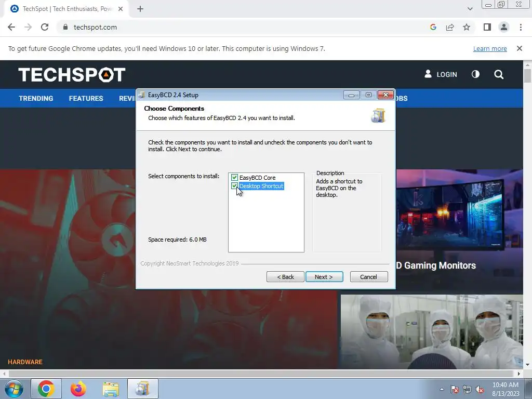
Task: Open Action Center flag icon
Action: 455,389
